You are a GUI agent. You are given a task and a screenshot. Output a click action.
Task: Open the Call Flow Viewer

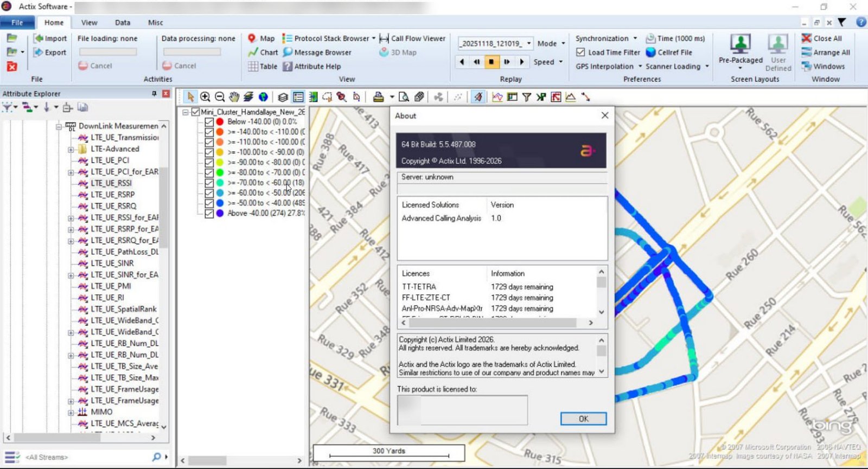click(412, 38)
